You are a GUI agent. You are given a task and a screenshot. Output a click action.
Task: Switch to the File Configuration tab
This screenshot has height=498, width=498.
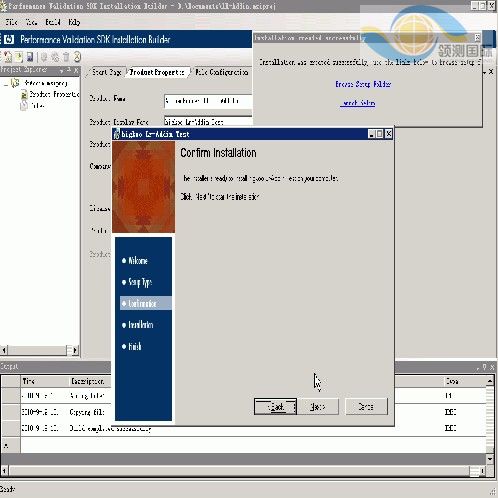(x=221, y=72)
